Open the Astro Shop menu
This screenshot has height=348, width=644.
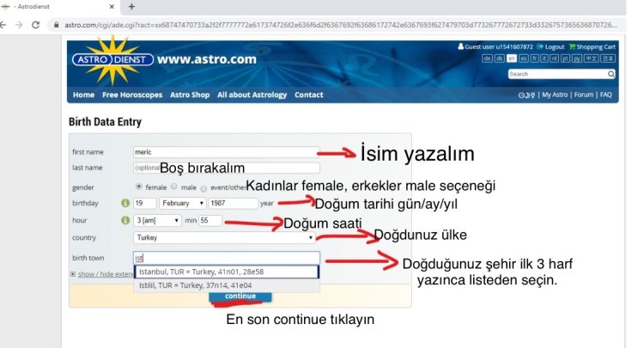190,95
